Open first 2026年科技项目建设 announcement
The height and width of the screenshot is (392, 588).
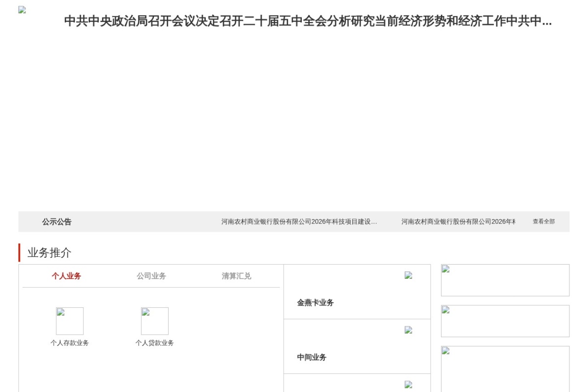point(299,221)
